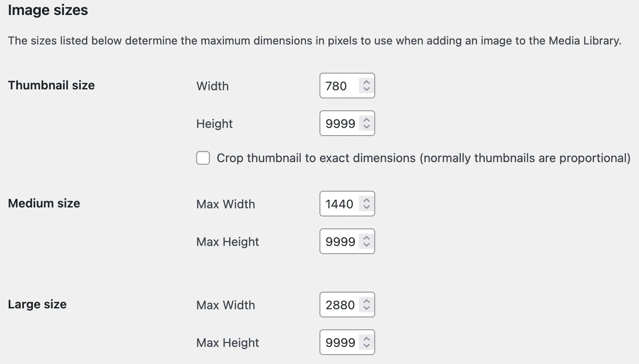Click into the Medium Max Width field 1440
The width and height of the screenshot is (639, 364).
point(339,204)
